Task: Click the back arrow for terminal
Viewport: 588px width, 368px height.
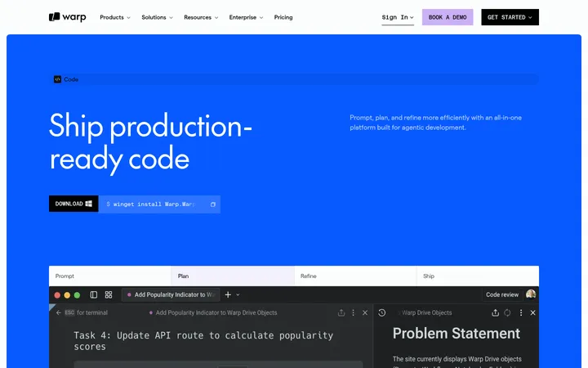Action: pyautogui.click(x=59, y=312)
